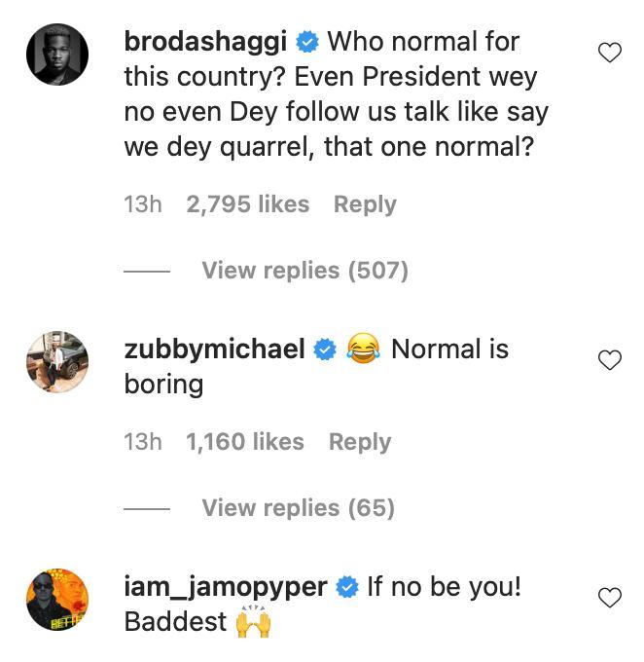Expand View replies (65)

pyautogui.click(x=298, y=508)
